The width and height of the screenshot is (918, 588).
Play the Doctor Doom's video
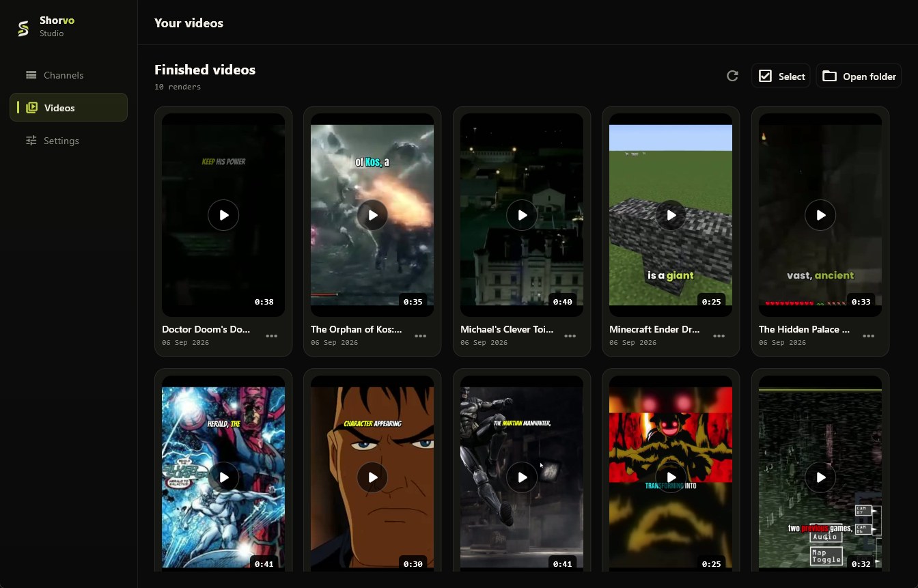(223, 215)
